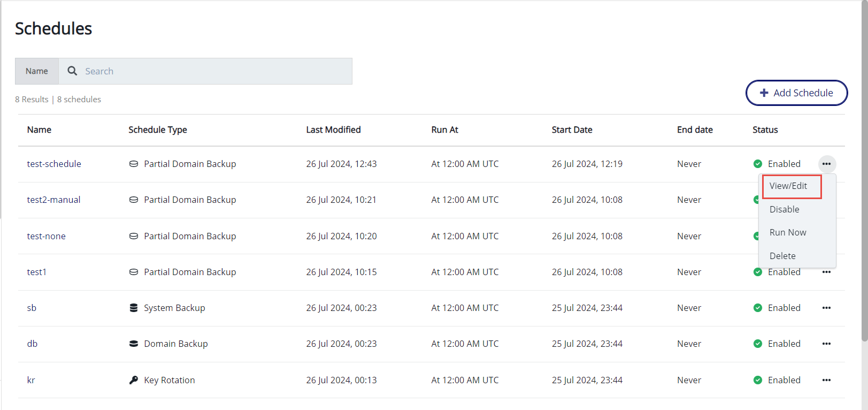868x410 pixels.
Task: Open the test2-manual schedule link
Action: (x=53, y=200)
